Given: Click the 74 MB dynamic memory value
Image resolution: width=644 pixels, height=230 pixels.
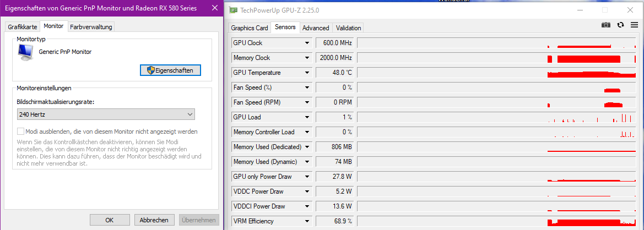Looking at the screenshot, I should pyautogui.click(x=335, y=162).
